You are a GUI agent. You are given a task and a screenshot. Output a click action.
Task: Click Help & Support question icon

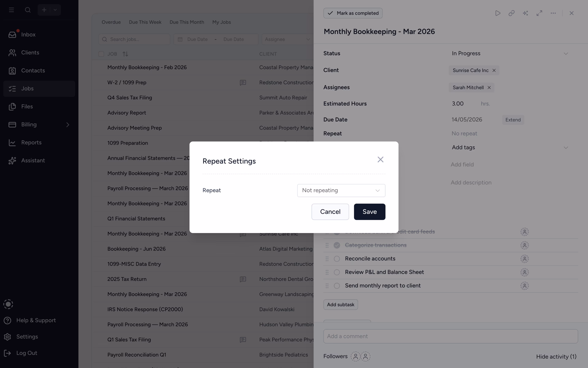point(8,320)
